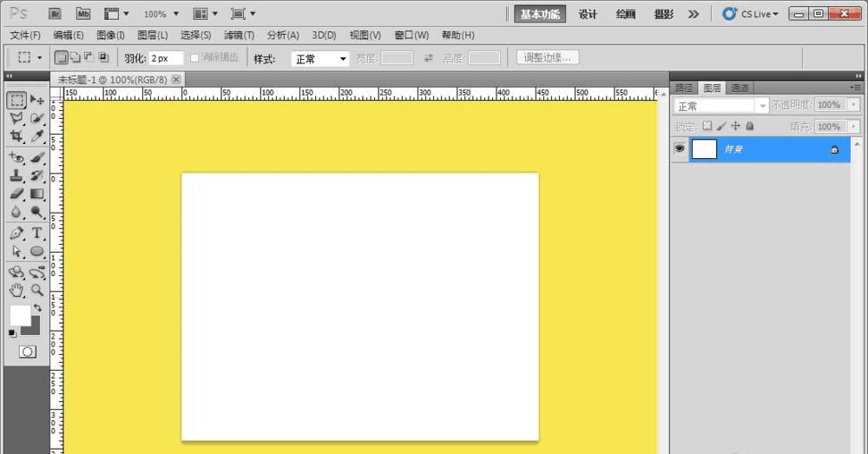
Task: Toggle lock image pixels brush icon
Action: pos(720,126)
